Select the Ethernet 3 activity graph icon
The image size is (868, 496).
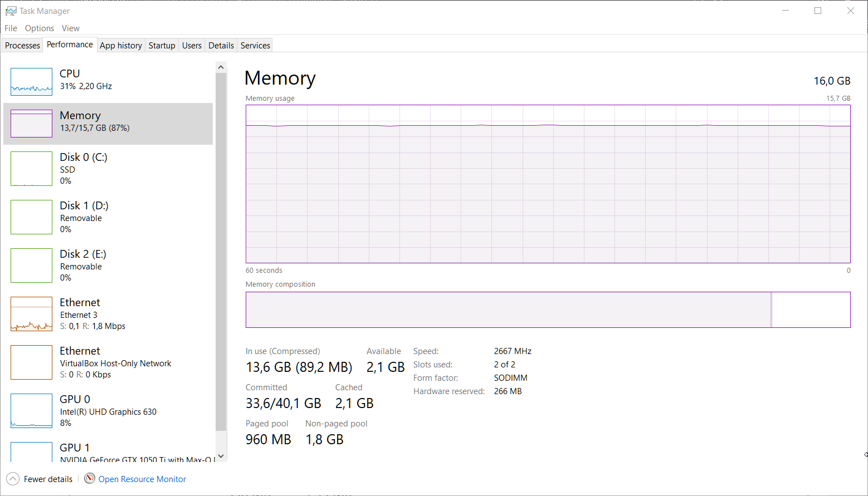31,314
